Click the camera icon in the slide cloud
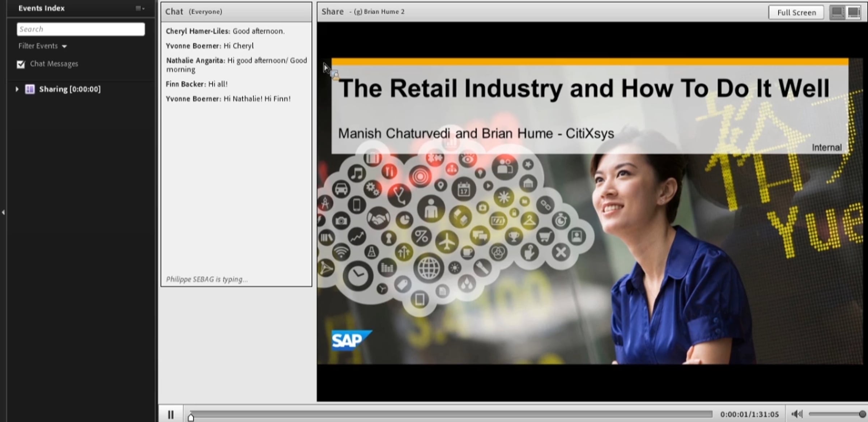 pyautogui.click(x=341, y=221)
